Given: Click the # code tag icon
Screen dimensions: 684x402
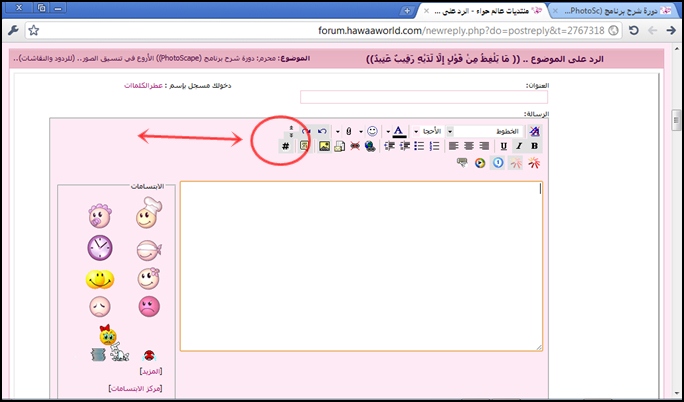Looking at the screenshot, I should click(285, 146).
